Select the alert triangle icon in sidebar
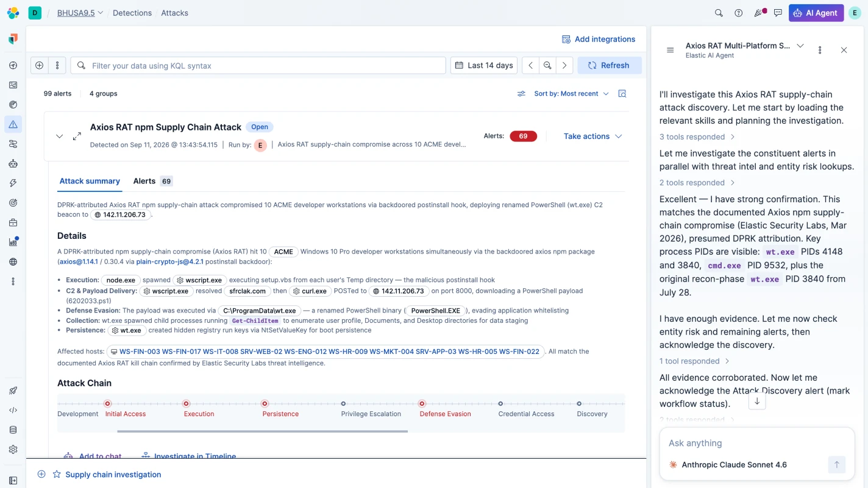The width and height of the screenshot is (868, 488). coord(13,124)
